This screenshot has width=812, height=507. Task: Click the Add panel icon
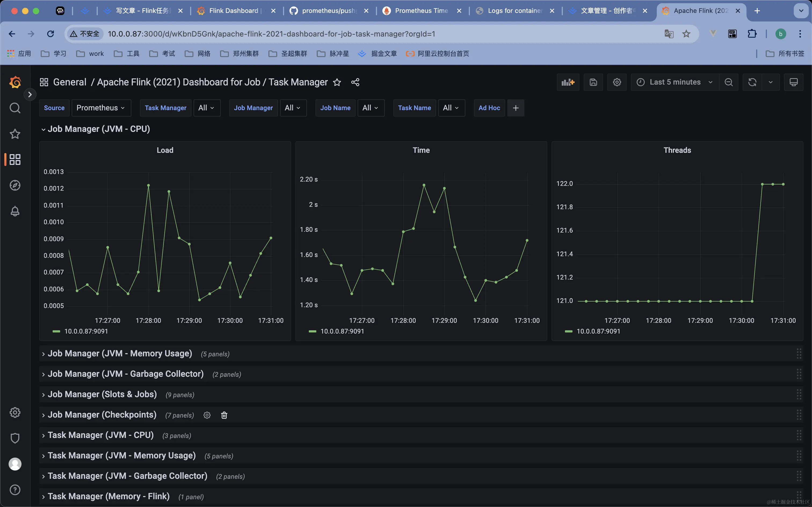pyautogui.click(x=568, y=82)
